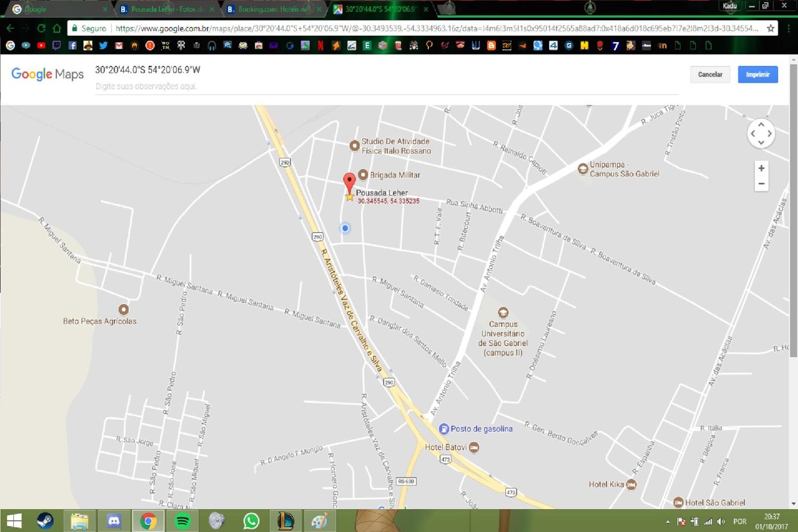Open File Explorer from the taskbar
This screenshot has width=798, height=532.
coord(79,521)
